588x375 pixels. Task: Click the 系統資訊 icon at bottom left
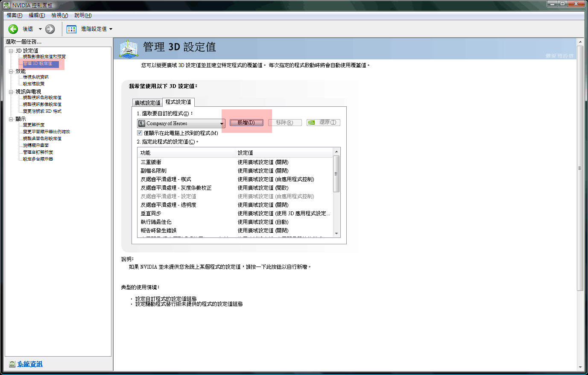(12, 364)
